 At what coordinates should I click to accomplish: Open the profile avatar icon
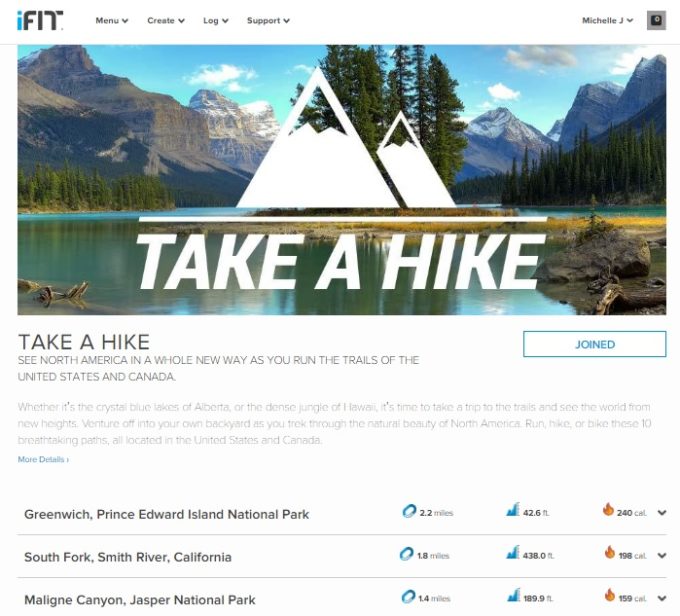click(656, 20)
